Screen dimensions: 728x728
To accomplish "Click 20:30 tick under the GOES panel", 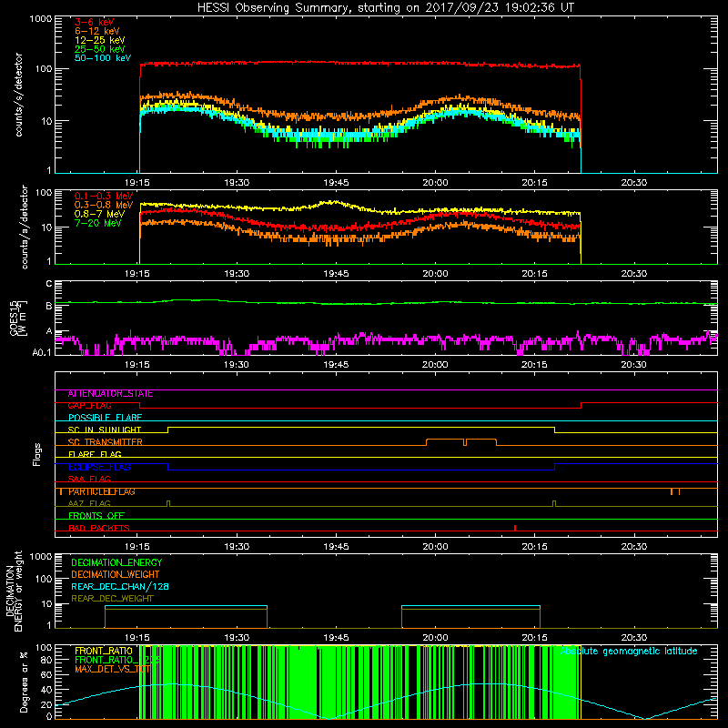I will click(633, 365).
